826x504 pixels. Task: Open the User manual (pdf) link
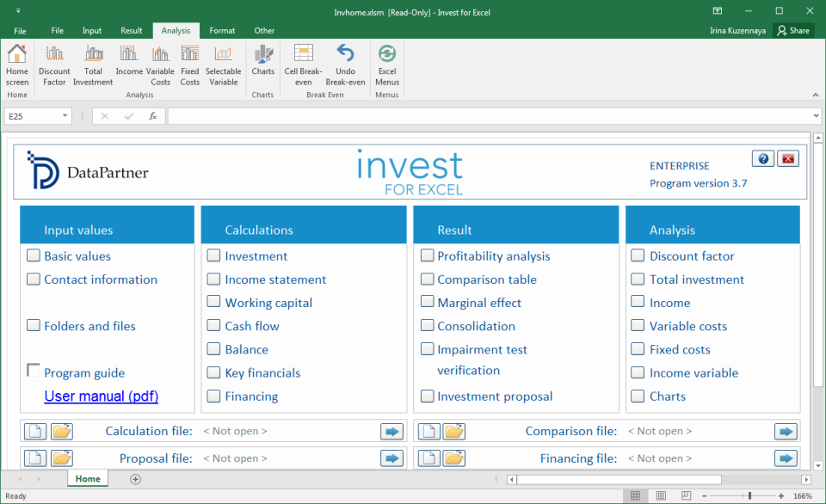101,396
